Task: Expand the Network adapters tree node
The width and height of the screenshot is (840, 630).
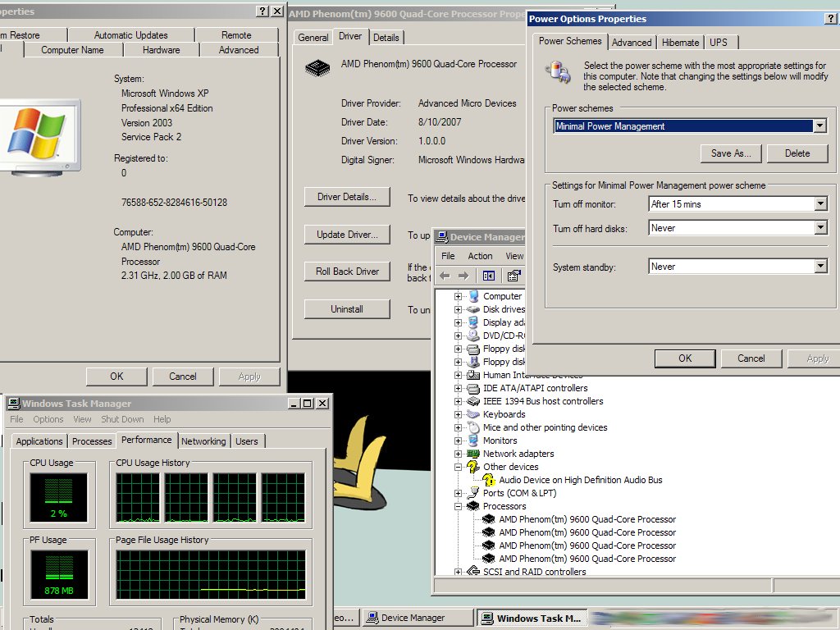Action: (458, 454)
